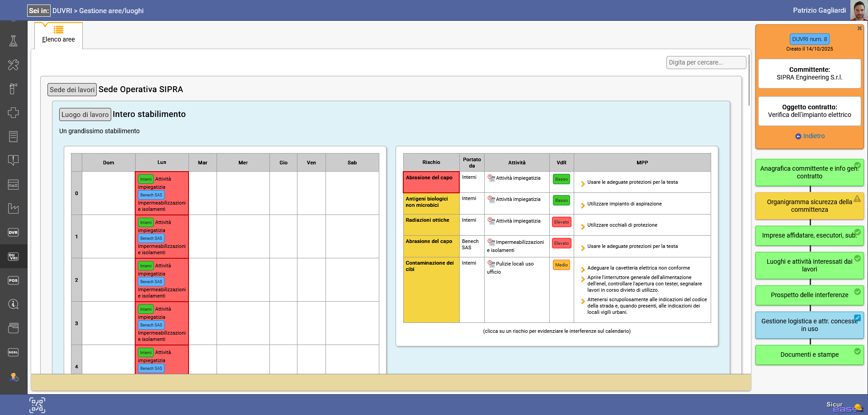The width and height of the screenshot is (868, 415).
Task: Open the fire extinguisher section
Action: [13, 89]
